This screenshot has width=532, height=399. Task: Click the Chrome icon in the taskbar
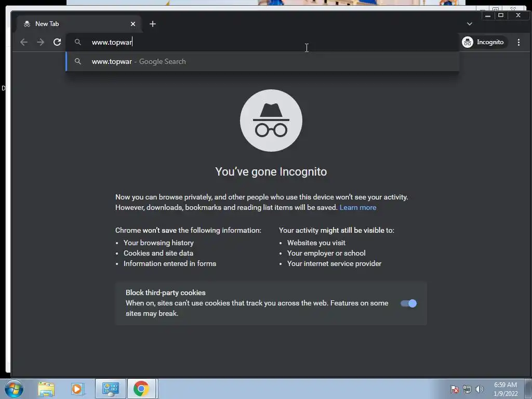coord(141,389)
